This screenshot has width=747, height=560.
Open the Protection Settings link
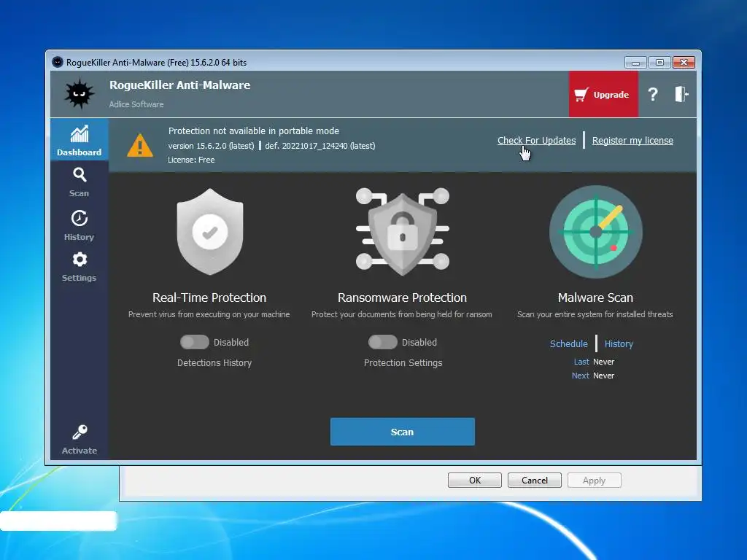coord(403,363)
